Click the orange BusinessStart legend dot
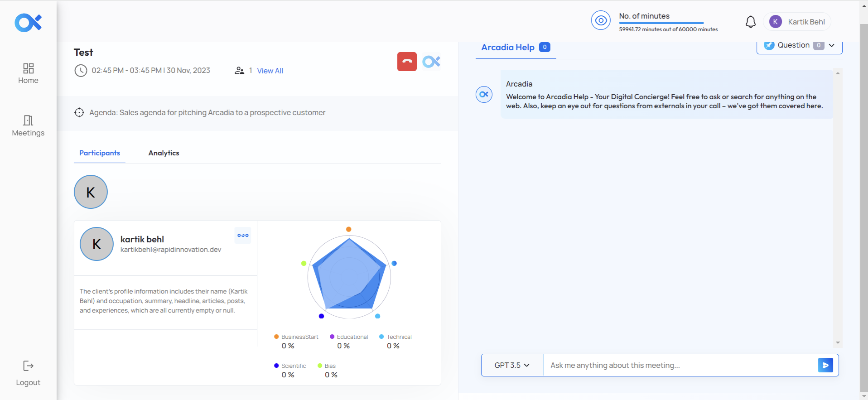Image resolution: width=868 pixels, height=400 pixels. (x=276, y=337)
